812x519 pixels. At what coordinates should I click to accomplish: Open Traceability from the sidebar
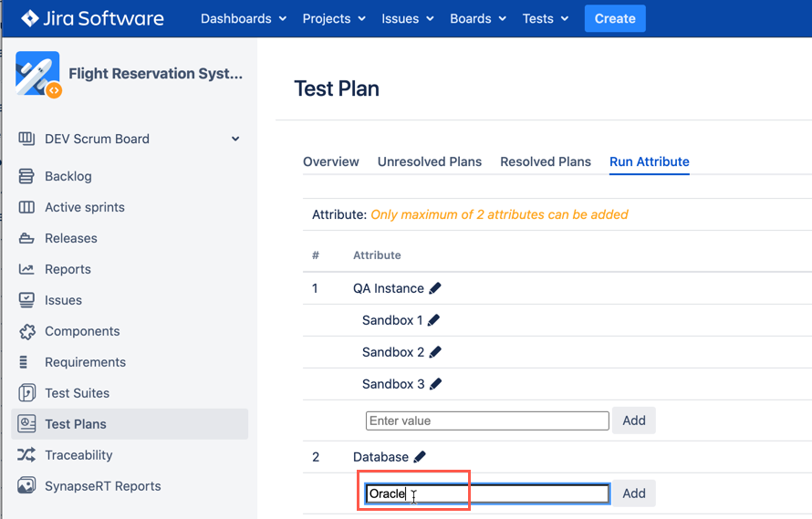78,455
